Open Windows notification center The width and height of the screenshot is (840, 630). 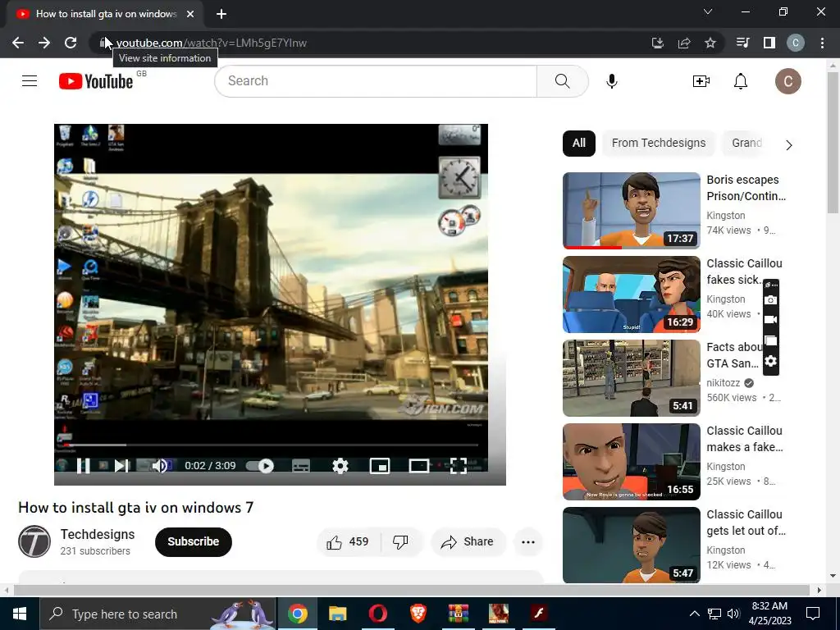click(813, 614)
